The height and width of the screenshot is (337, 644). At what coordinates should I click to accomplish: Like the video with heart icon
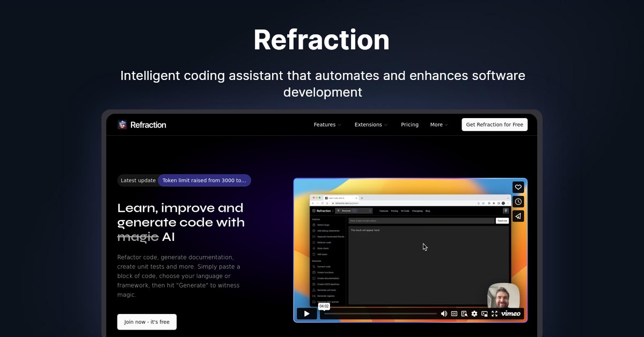click(518, 187)
